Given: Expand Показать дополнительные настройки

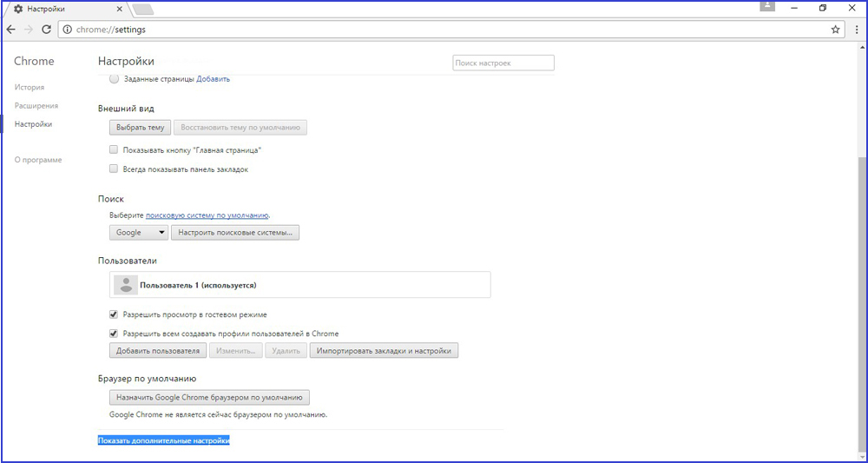Looking at the screenshot, I should pyautogui.click(x=164, y=441).
